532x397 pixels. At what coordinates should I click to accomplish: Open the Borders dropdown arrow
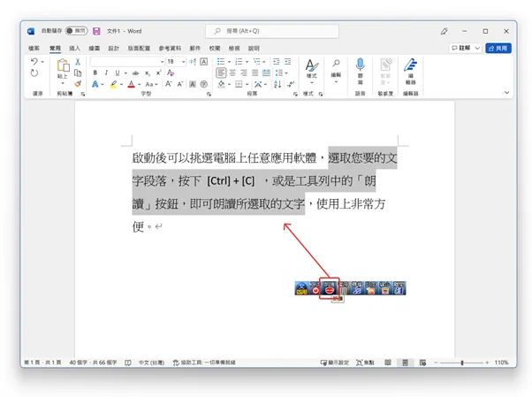point(247,84)
